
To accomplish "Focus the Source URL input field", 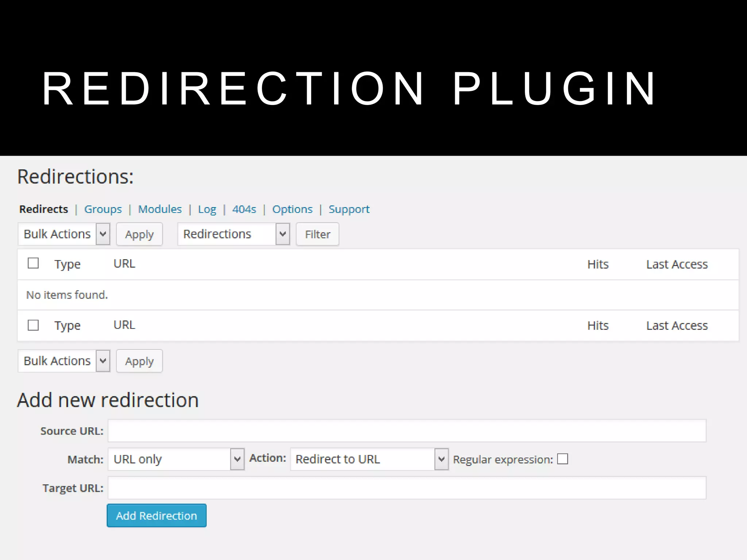I will tap(407, 431).
